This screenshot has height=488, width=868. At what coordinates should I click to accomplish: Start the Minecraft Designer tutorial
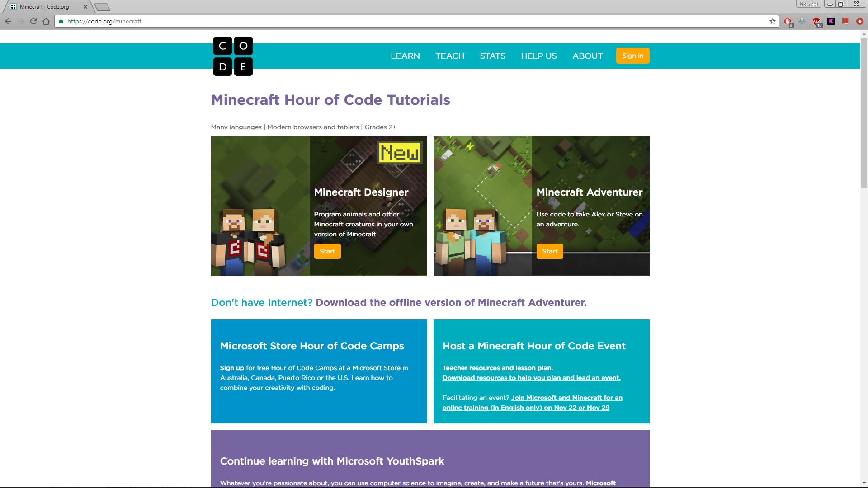pos(327,251)
